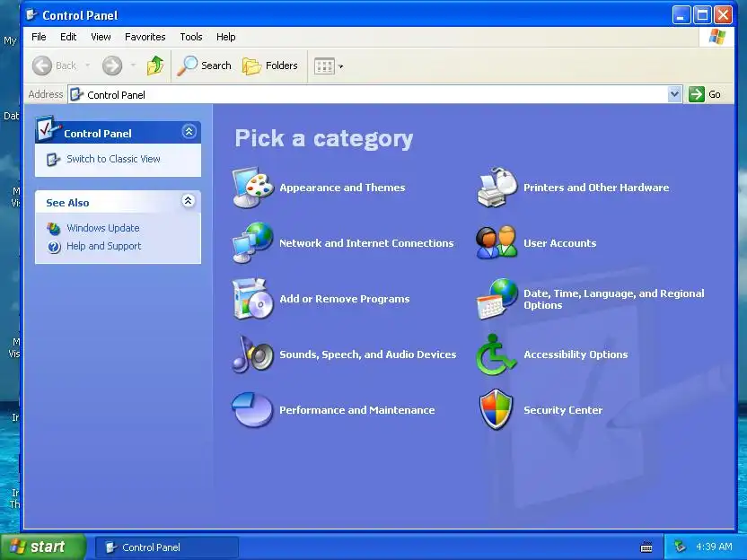Open the Network and Internet Connections text link

[x=366, y=243]
